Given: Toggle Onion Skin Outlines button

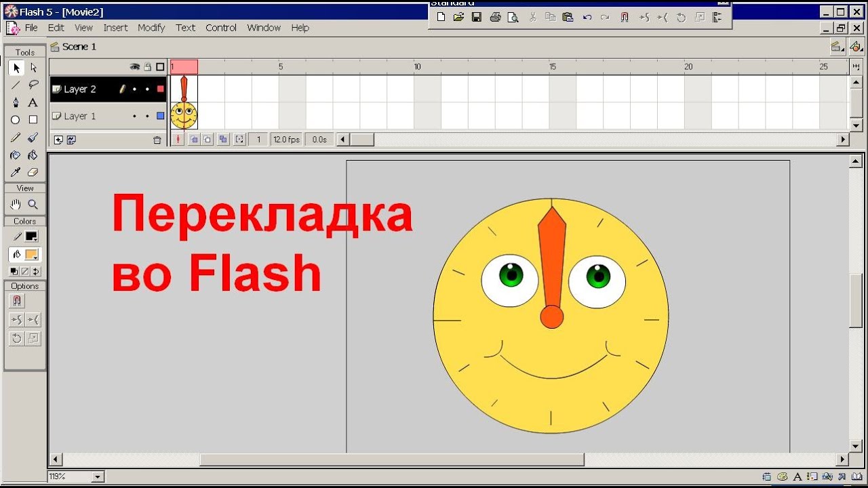Looking at the screenshot, I should (208, 140).
